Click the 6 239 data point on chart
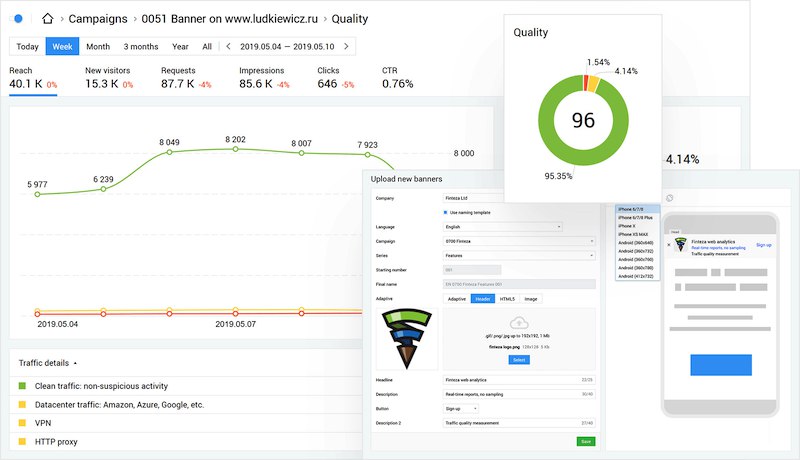Screen dimensions: 800x460 pyautogui.click(x=104, y=189)
